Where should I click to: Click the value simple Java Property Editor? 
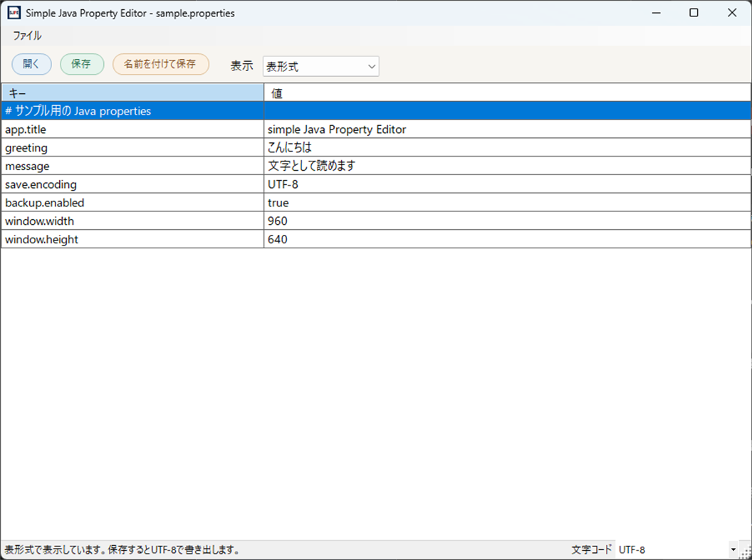507,130
